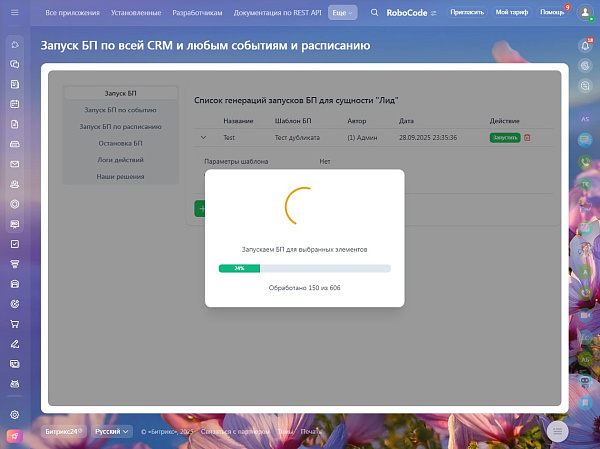Image resolution: width=600 pixels, height=449 pixels.
Task: Click the Печать footer link
Action: tap(310, 431)
